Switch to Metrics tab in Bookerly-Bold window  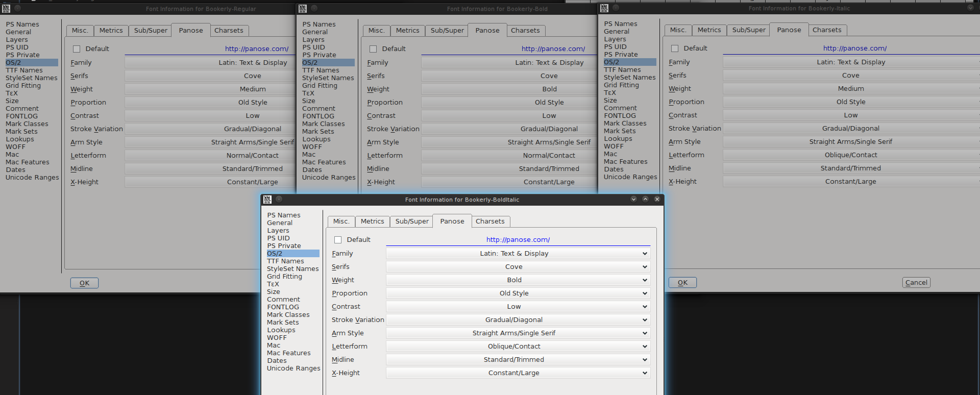coord(407,31)
